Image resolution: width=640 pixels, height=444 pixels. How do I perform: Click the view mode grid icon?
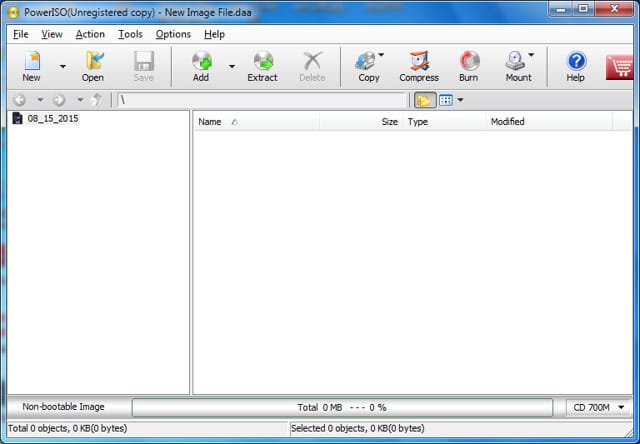coord(446,100)
